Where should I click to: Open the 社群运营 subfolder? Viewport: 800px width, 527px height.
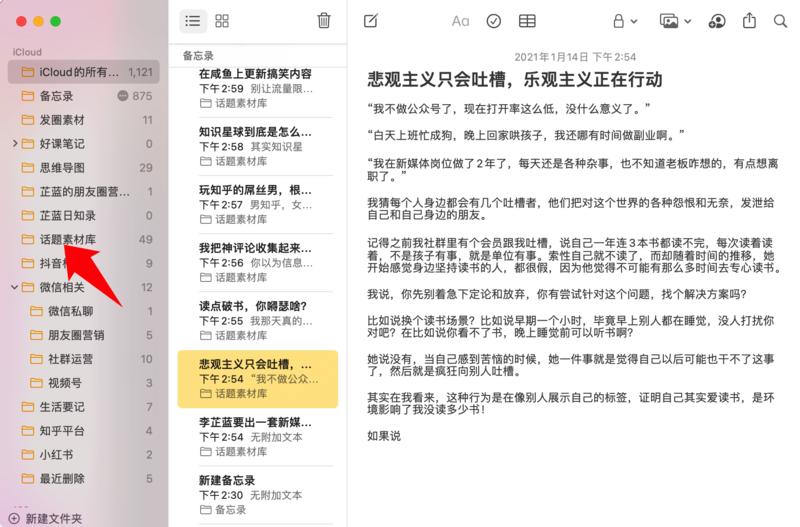(84, 359)
